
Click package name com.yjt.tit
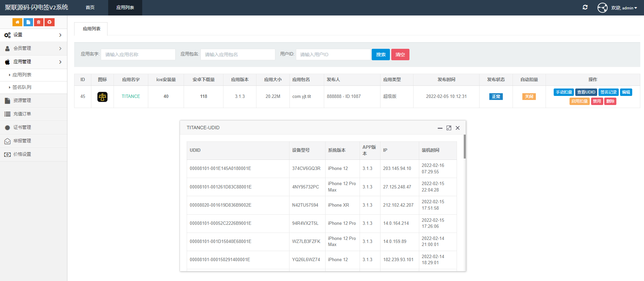coord(302,97)
